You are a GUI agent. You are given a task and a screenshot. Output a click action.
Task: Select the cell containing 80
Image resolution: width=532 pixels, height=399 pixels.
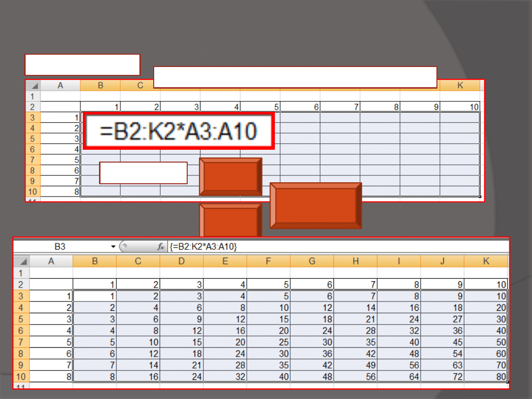[487, 377]
